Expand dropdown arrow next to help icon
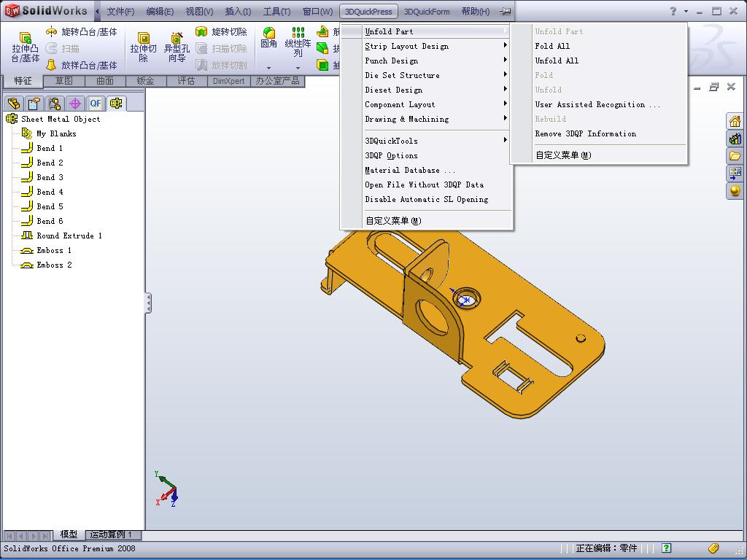The width and height of the screenshot is (747, 560). point(686,11)
